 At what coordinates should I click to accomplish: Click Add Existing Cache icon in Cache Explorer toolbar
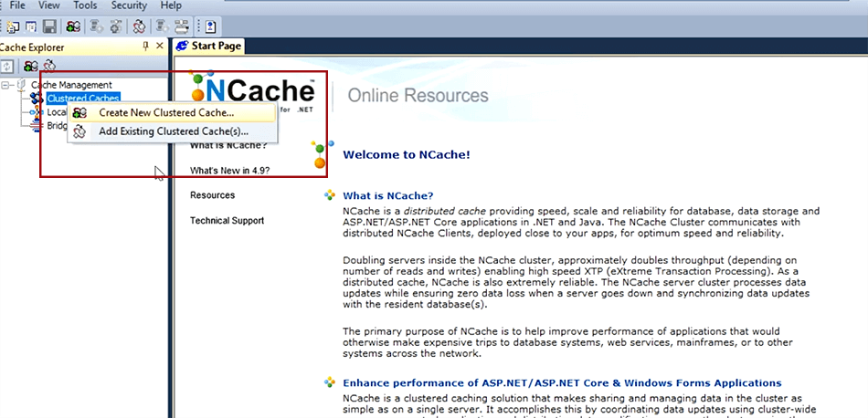[x=50, y=66]
